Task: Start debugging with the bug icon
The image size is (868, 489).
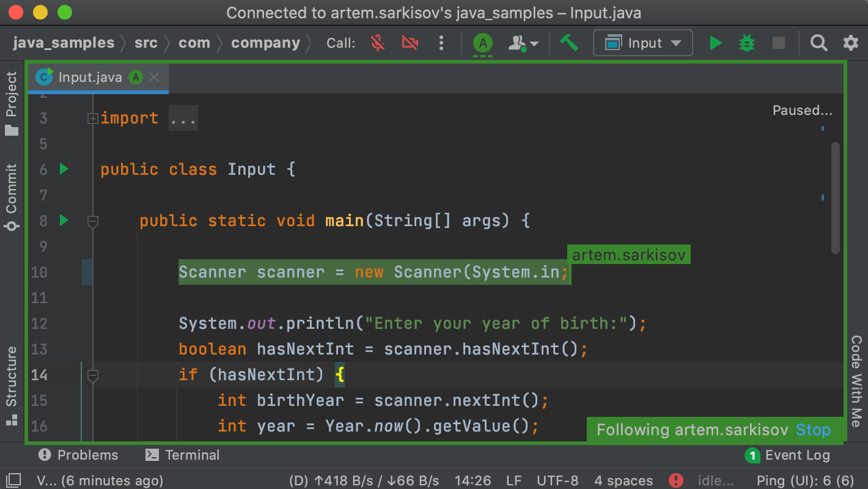Action: click(746, 43)
